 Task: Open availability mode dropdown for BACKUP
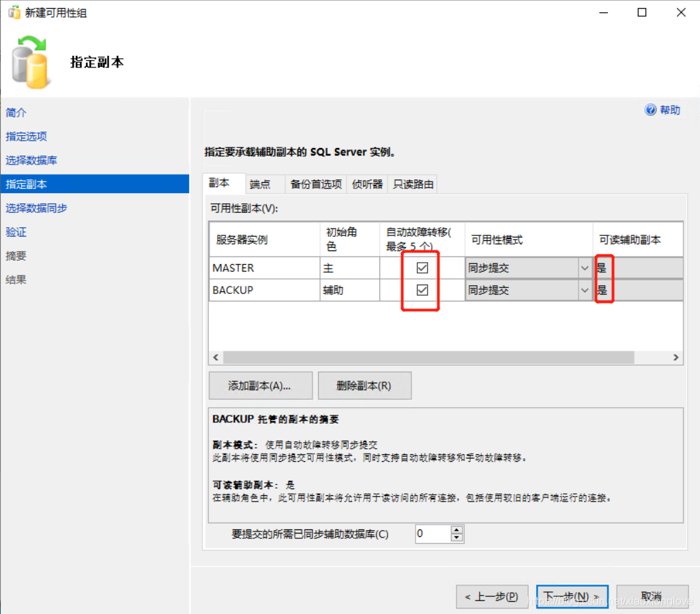(x=585, y=290)
